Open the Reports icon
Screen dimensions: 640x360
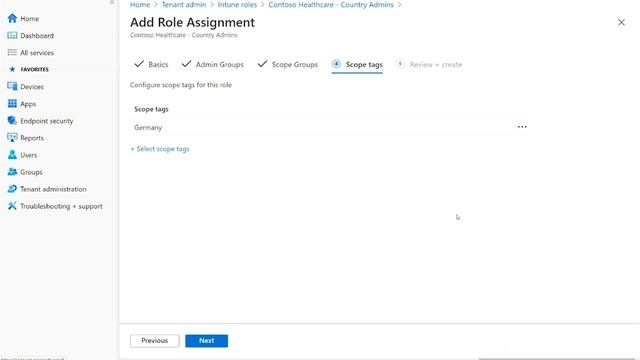coord(12,138)
